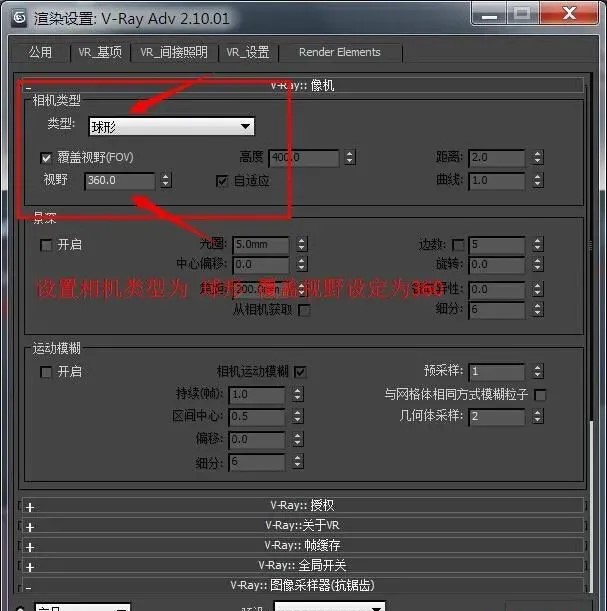This screenshot has width=607, height=611.
Task: Expand the V-Ray::关于VR rollout
Action: [303, 526]
